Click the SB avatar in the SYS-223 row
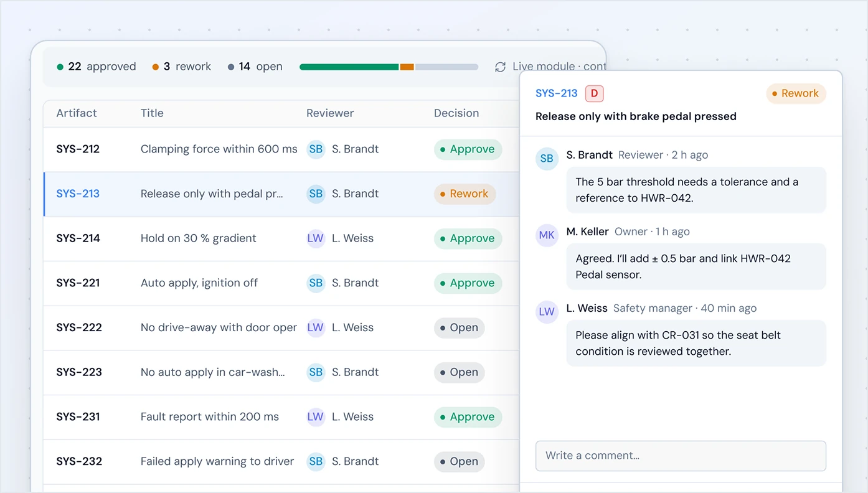The width and height of the screenshot is (868, 493). [316, 372]
